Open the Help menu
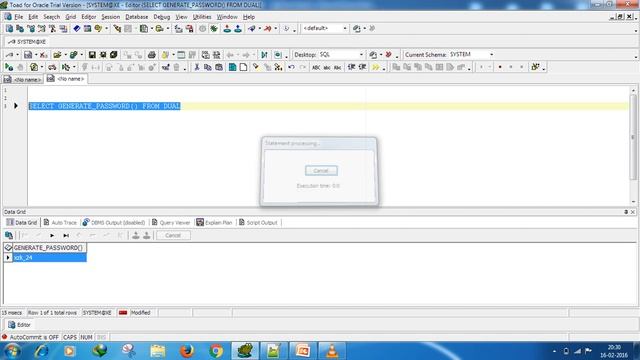 [x=249, y=17]
